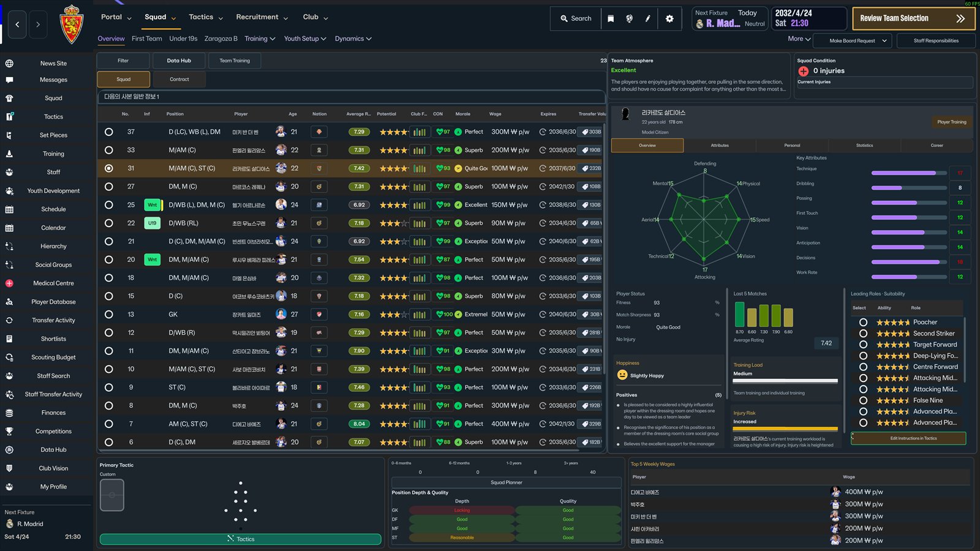Click the pencil edit icon in toolbar

tap(647, 18)
